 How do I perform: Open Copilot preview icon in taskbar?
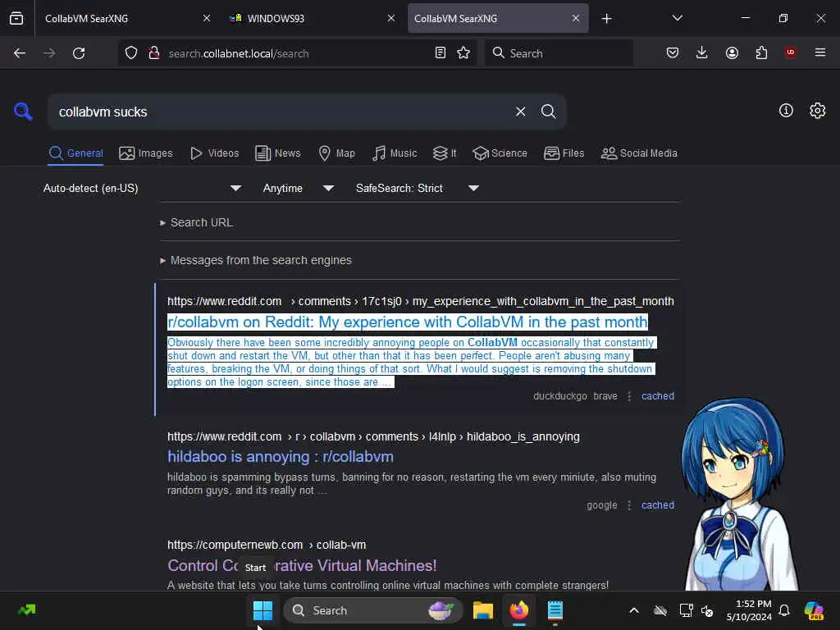(814, 610)
